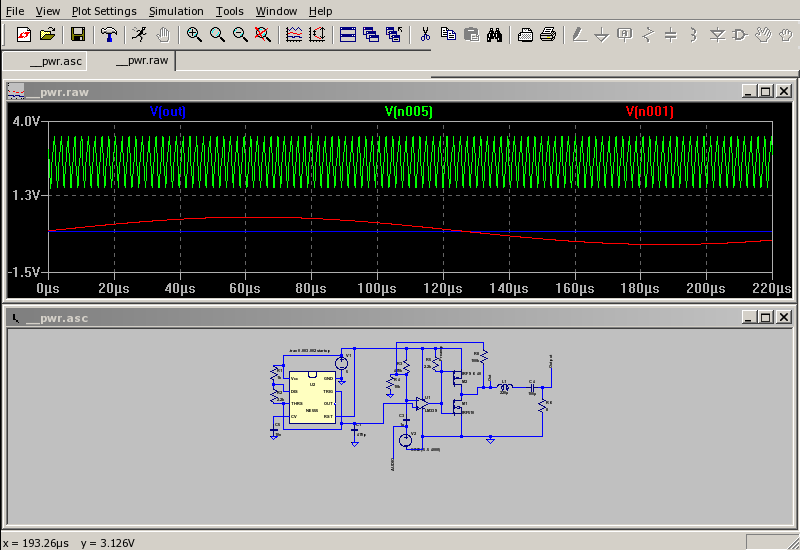Click the Paste clipboard icon

click(471, 35)
